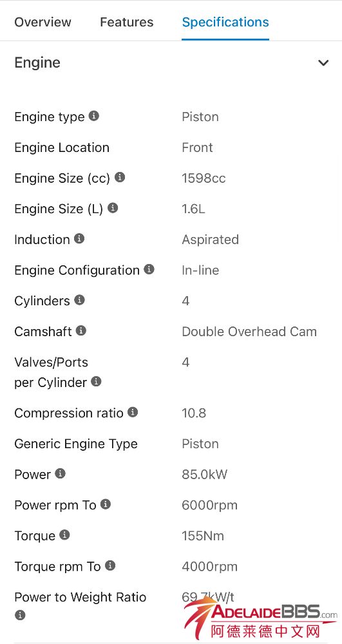Open the Features tab
This screenshot has height=644, width=342.
point(127,22)
